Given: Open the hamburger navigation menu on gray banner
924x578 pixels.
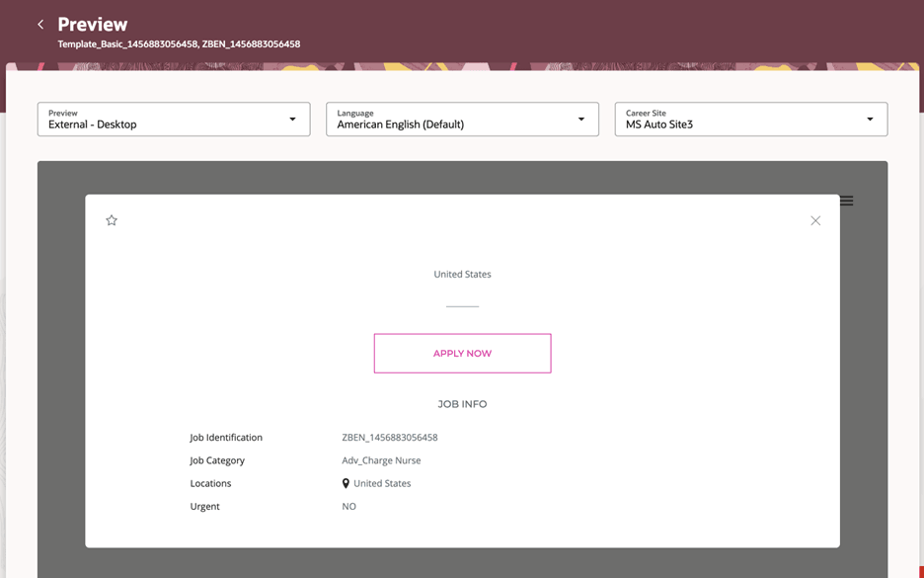Looking at the screenshot, I should pyautogui.click(x=846, y=200).
